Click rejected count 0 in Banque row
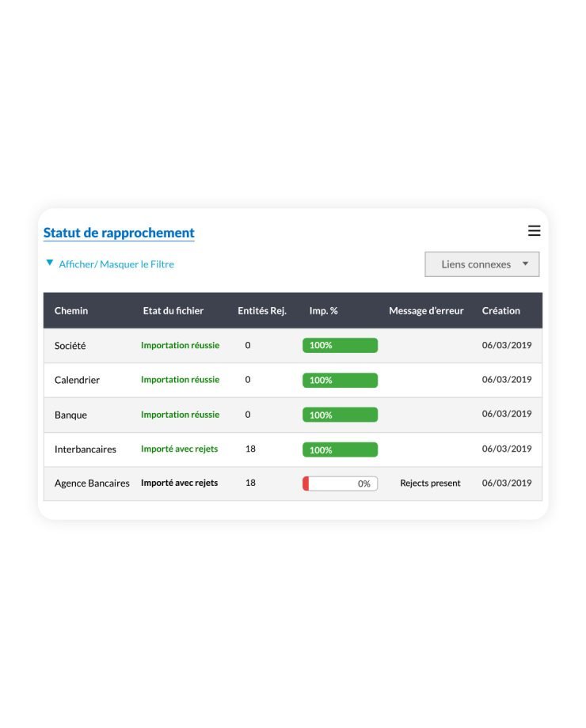 coord(248,414)
